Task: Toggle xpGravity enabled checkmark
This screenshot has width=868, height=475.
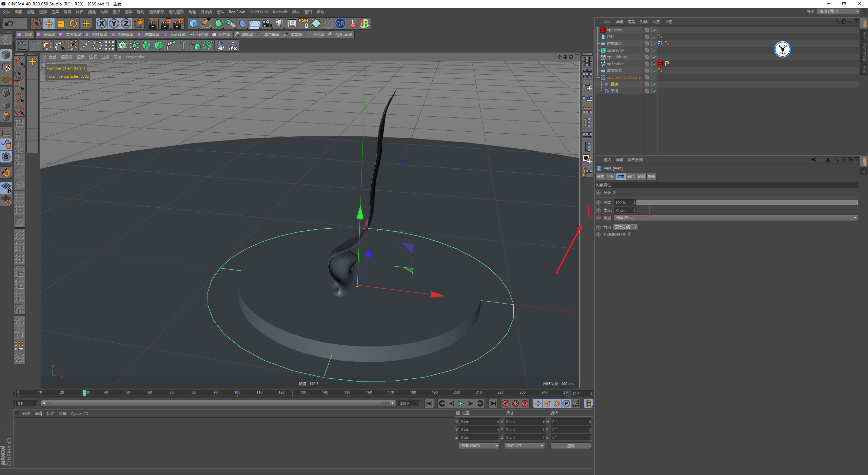Action: [654, 51]
